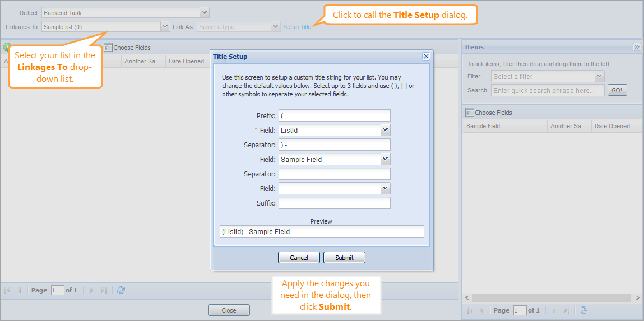Click Another Sa... column header in Items panel
The height and width of the screenshot is (321, 644).
569,126
